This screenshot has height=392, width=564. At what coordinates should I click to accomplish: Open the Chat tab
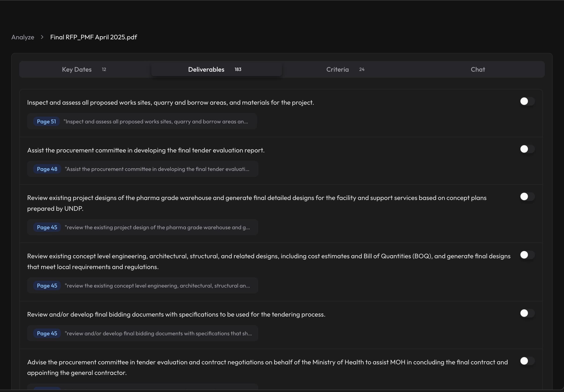[478, 70]
